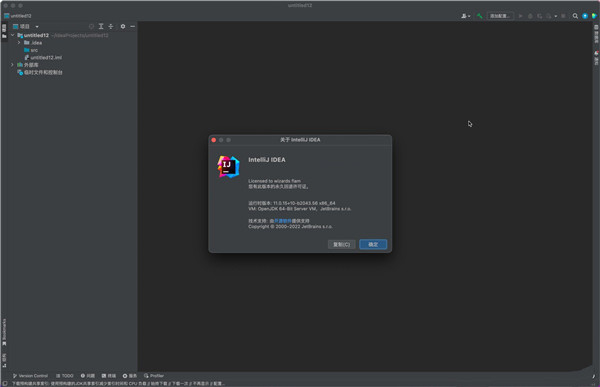
Task: Click the Stop icon in toolbar
Action: pyautogui.click(x=563, y=16)
